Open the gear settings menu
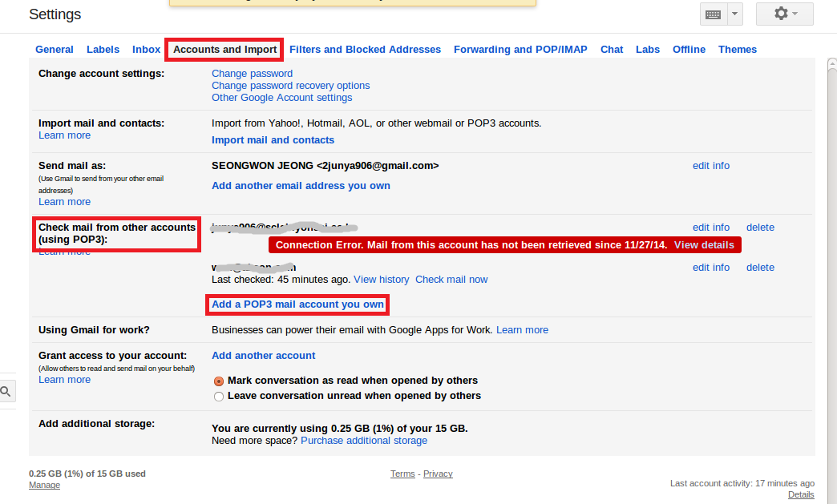Image resolution: width=837 pixels, height=504 pixels. pos(785,14)
